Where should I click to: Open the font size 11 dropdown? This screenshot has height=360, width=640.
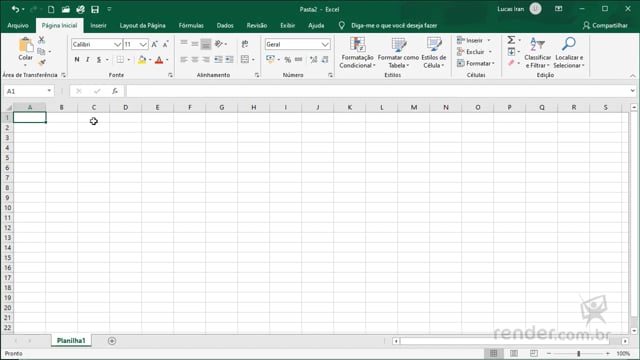coord(143,44)
